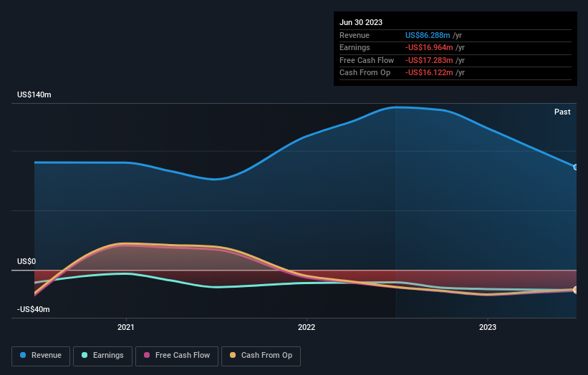Toggle the Free Cash Flow legend series
This screenshot has height=375, width=588.
[x=177, y=356]
